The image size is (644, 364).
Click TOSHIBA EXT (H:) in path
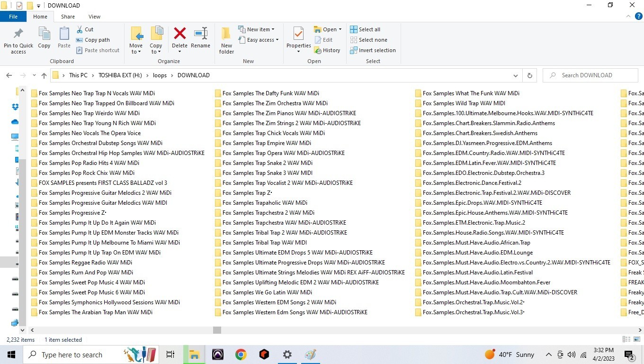120,75
